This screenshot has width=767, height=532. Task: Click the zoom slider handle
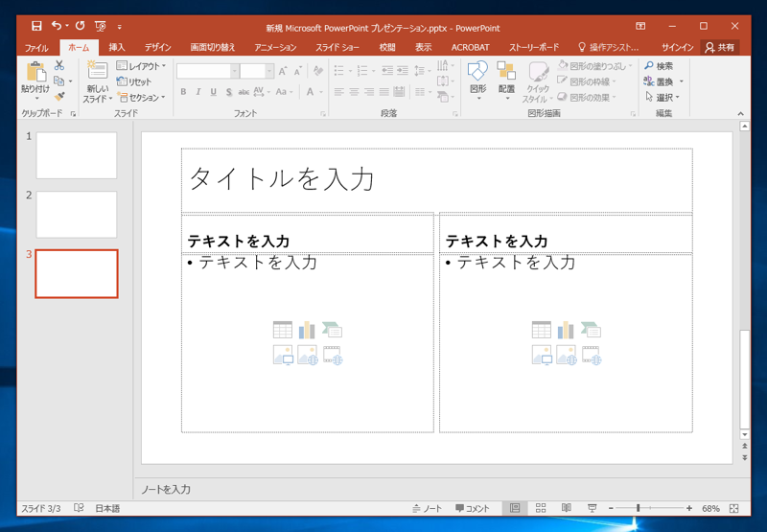(639, 508)
